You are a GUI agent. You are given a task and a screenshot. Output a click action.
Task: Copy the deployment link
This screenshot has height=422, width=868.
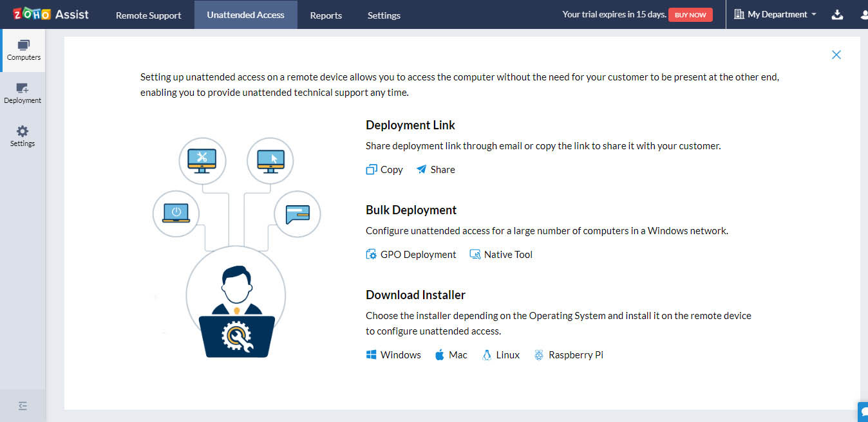384,170
